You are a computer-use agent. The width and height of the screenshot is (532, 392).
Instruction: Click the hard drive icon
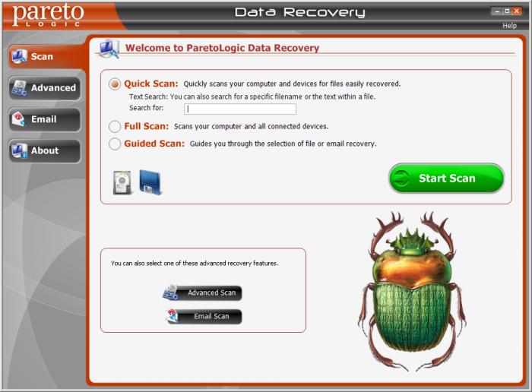pos(122,182)
